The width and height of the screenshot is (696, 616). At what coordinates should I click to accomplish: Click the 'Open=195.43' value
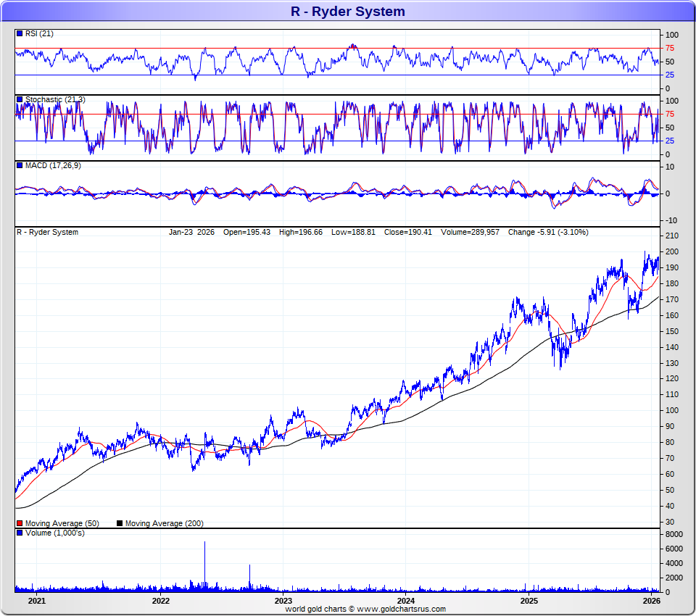pyautogui.click(x=246, y=232)
